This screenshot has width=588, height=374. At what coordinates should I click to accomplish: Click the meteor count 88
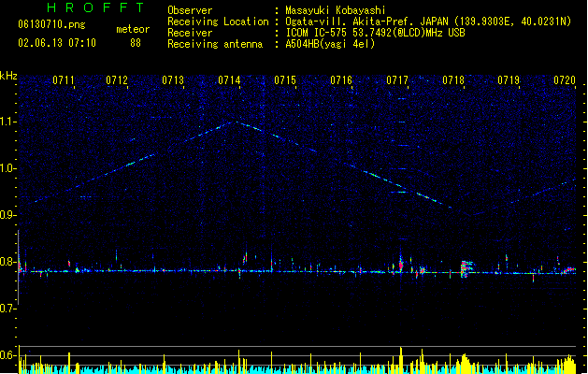point(136,43)
